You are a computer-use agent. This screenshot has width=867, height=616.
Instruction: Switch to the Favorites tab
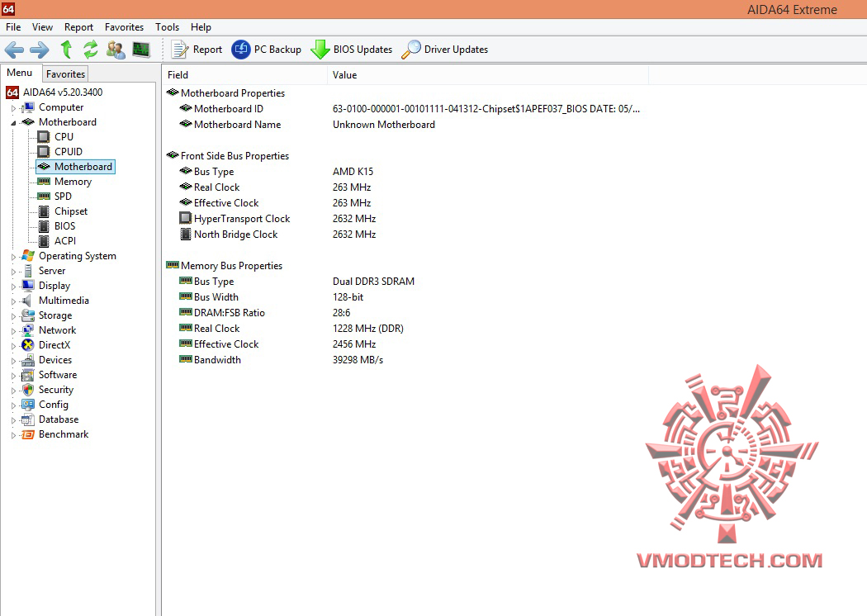coord(65,73)
